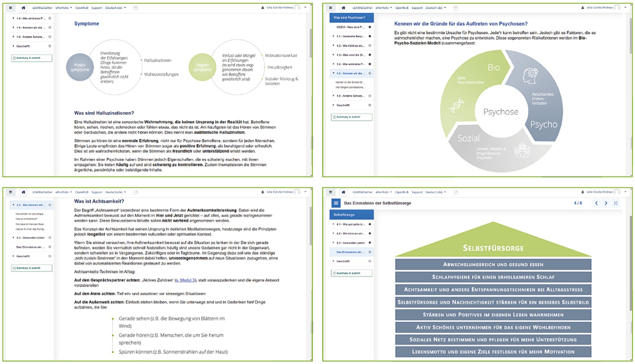The image size is (635, 364).
Task: Open 'Das Einmaleins der...' in Achtsamkeit sidebar
Action: 31,247
